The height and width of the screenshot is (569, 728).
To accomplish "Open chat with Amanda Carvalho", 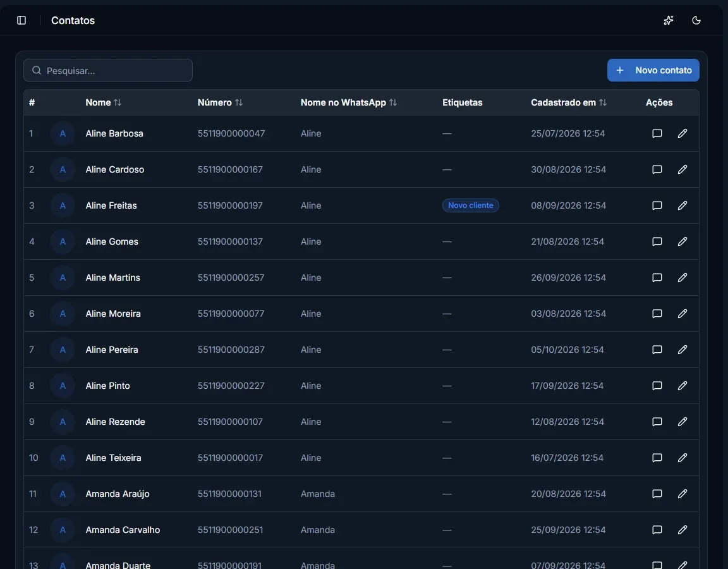I will (x=657, y=530).
